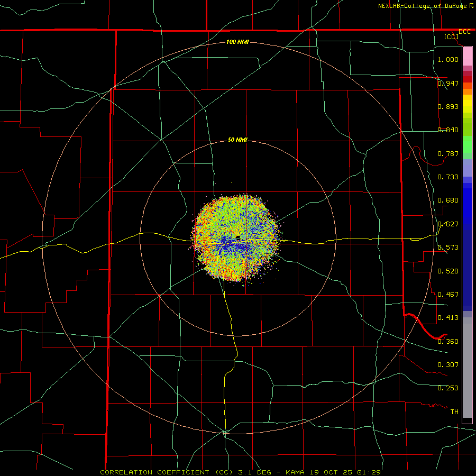Viewport: 476px width, 476px height.
Task: Click the 0.733 color scale value
Action: click(448, 177)
